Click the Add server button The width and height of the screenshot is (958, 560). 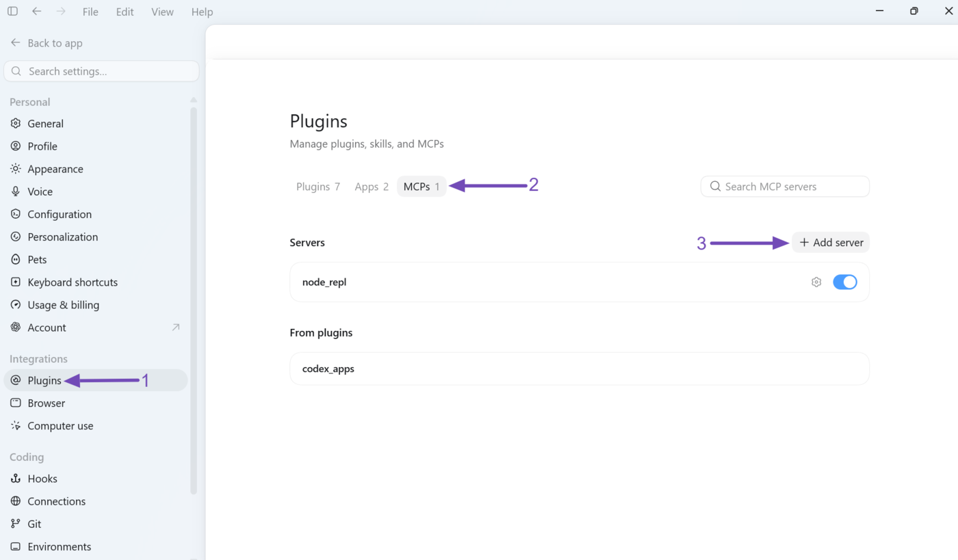click(x=831, y=243)
